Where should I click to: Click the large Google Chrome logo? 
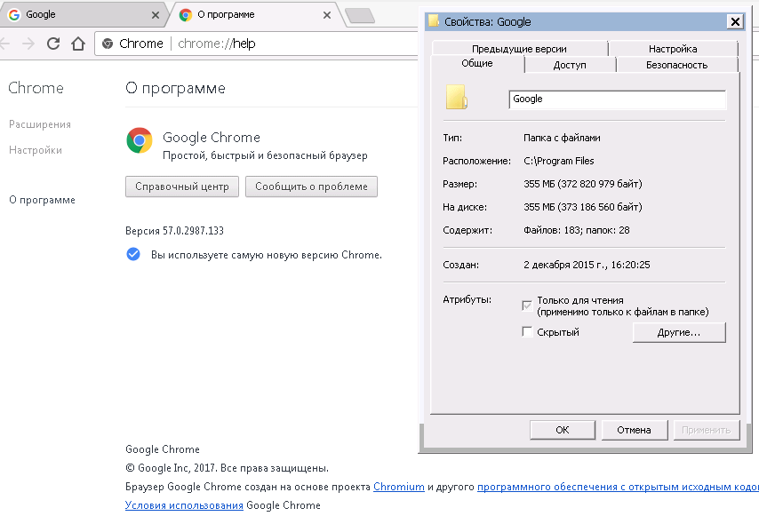pos(140,140)
